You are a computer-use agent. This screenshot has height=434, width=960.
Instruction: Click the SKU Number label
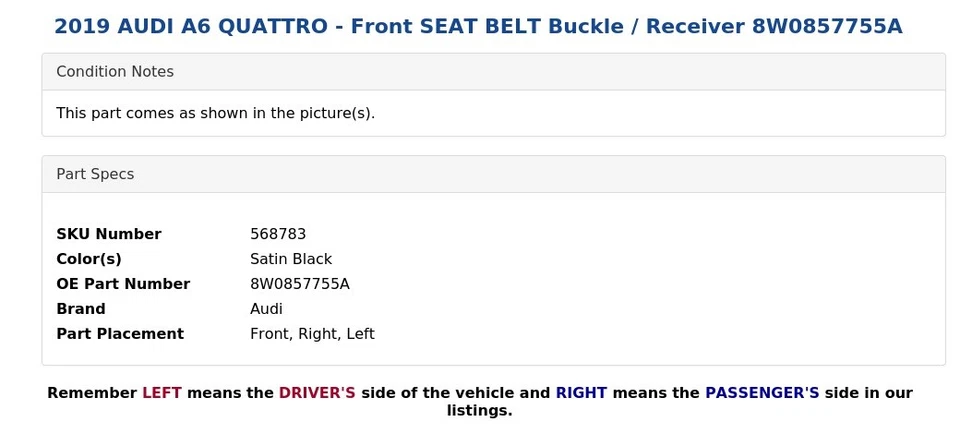[x=108, y=234]
